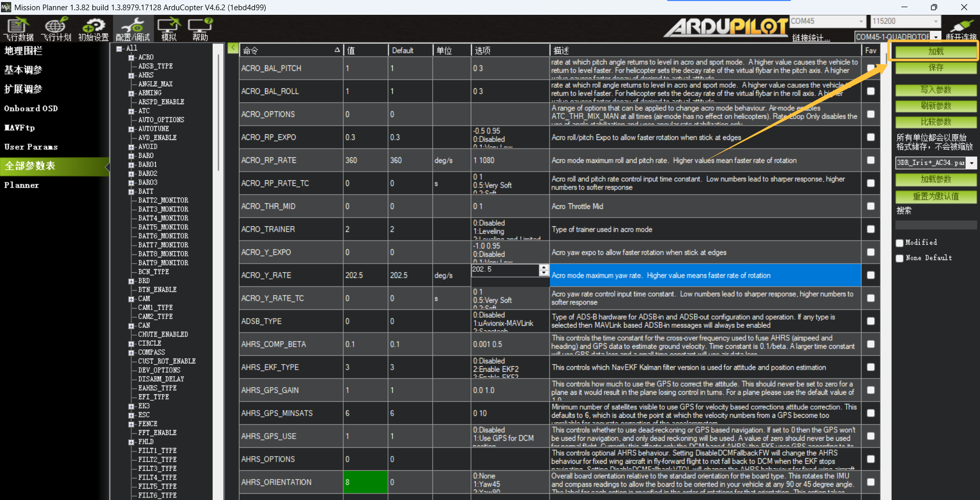Click the 搜索 search input field
980x500 pixels.
tap(936, 225)
